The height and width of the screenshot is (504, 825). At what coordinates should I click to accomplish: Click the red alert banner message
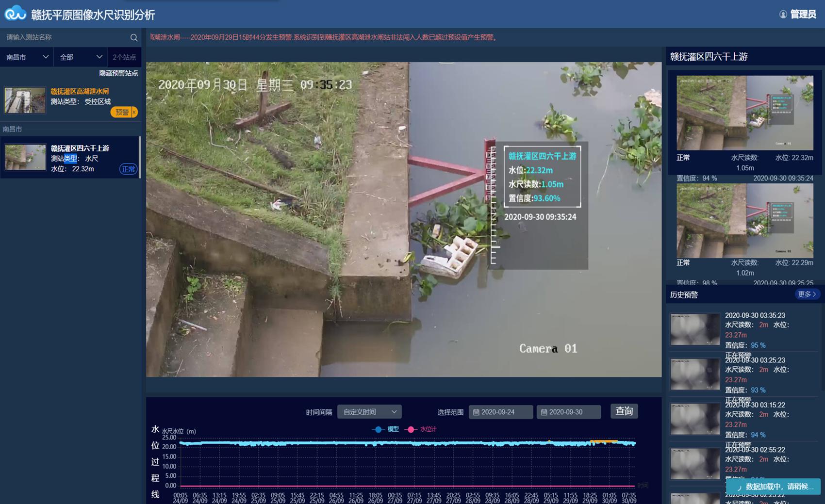(x=324, y=37)
